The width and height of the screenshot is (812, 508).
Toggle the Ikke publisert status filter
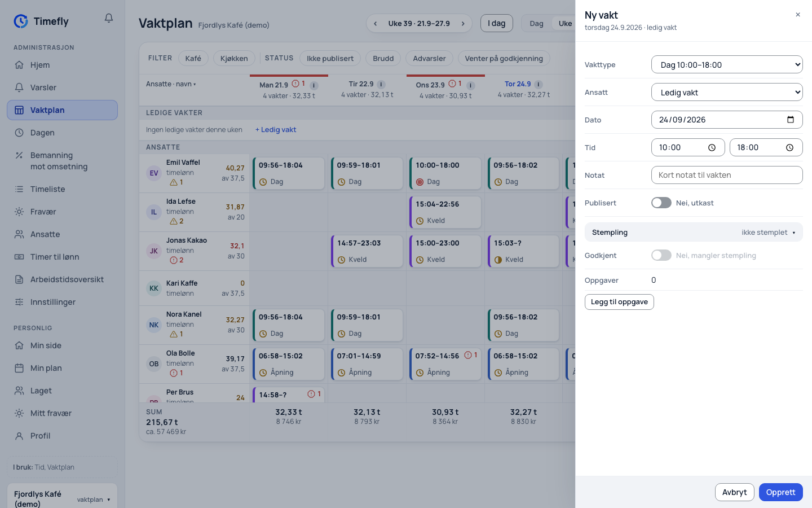pyautogui.click(x=330, y=58)
